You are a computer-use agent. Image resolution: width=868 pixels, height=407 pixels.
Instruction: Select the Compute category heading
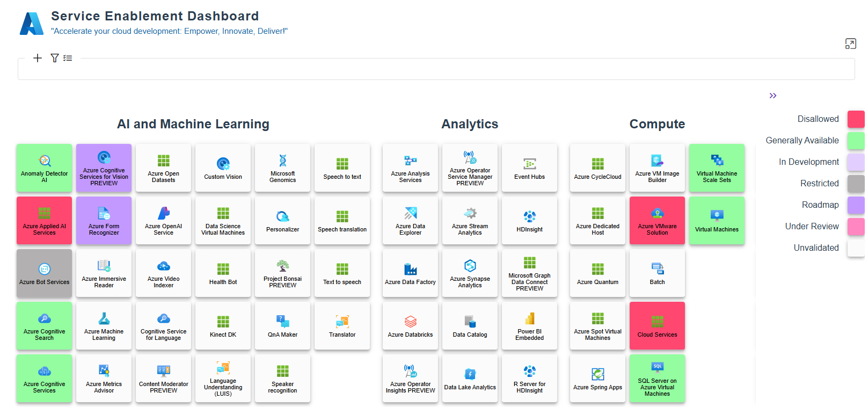point(657,124)
